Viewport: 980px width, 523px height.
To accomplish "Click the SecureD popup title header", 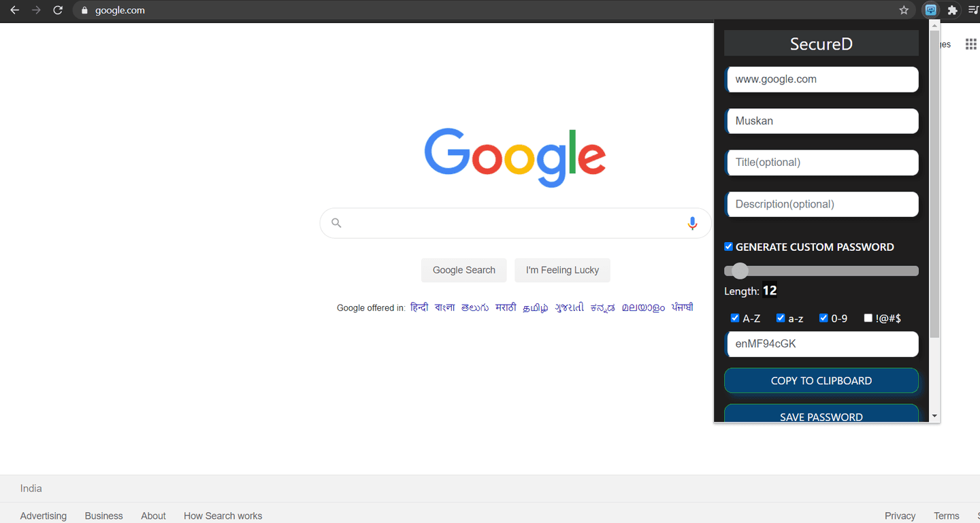I will tap(821, 44).
